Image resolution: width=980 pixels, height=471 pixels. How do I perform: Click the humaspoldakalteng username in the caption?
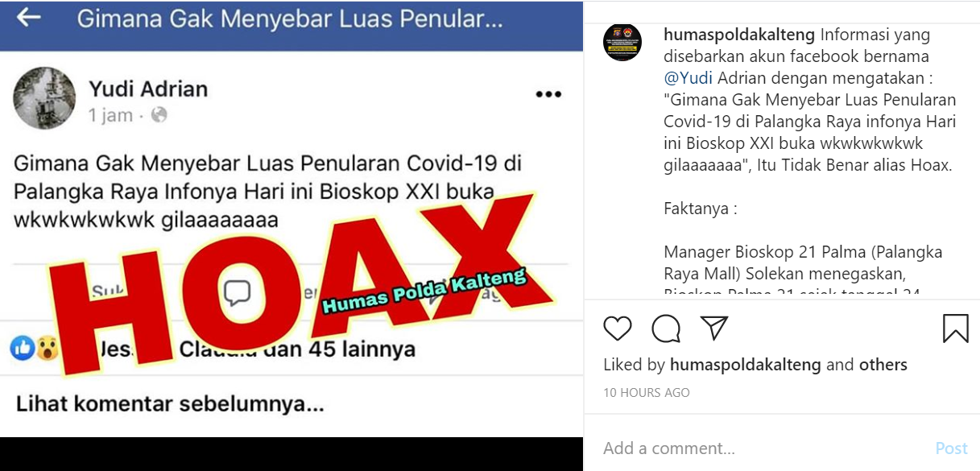pyautogui.click(x=739, y=35)
